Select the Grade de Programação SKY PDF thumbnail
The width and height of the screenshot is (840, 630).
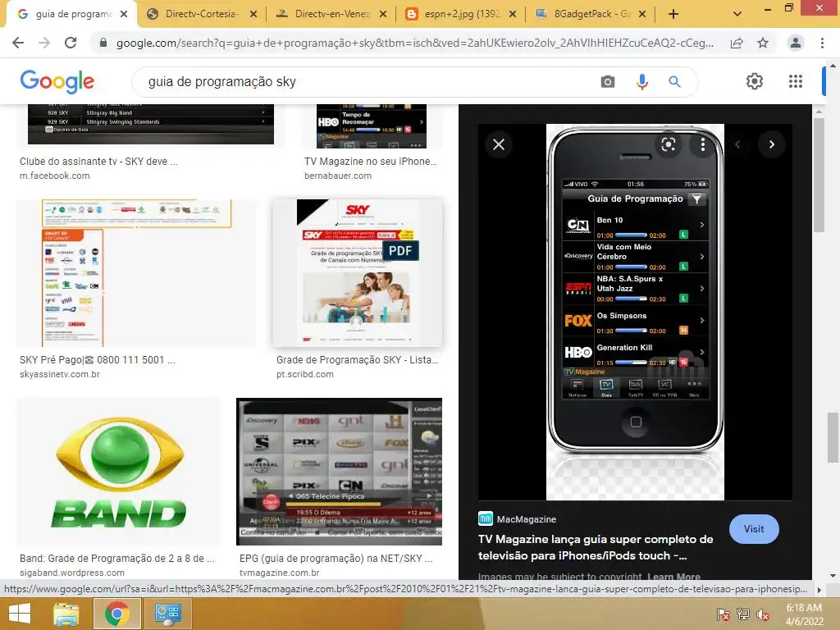(x=358, y=272)
